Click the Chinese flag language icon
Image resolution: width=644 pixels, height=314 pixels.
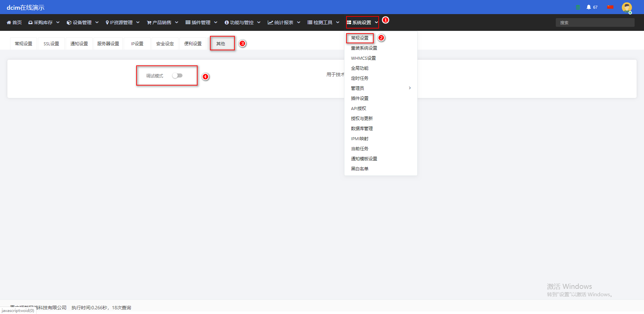[610, 7]
